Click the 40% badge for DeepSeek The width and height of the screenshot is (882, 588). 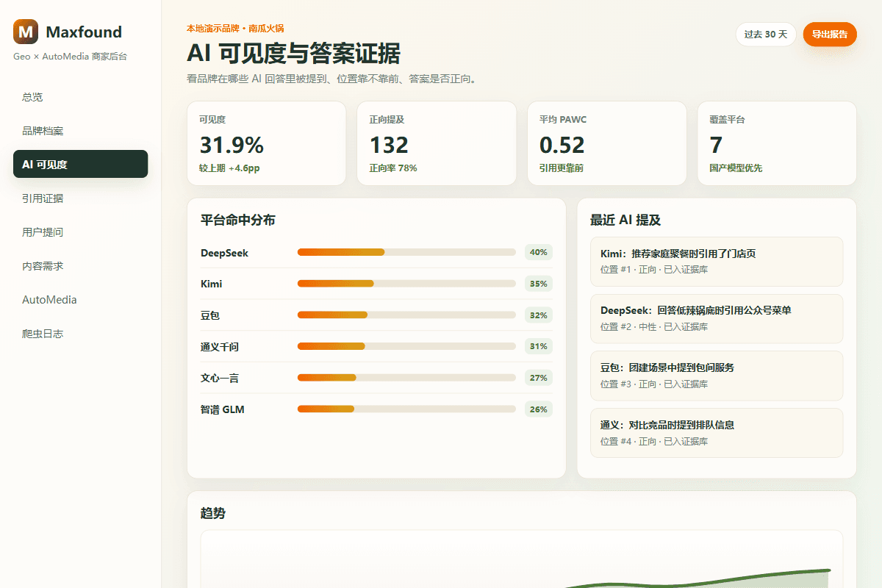539,252
